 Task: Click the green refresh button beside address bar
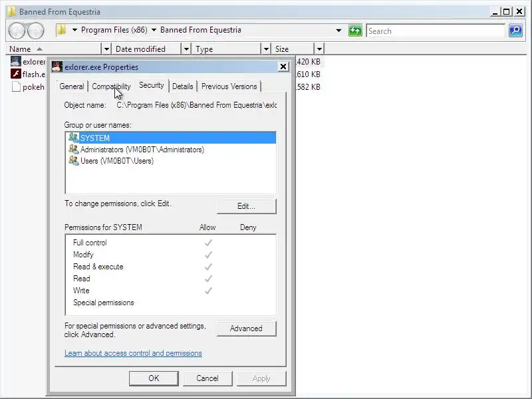[355, 31]
